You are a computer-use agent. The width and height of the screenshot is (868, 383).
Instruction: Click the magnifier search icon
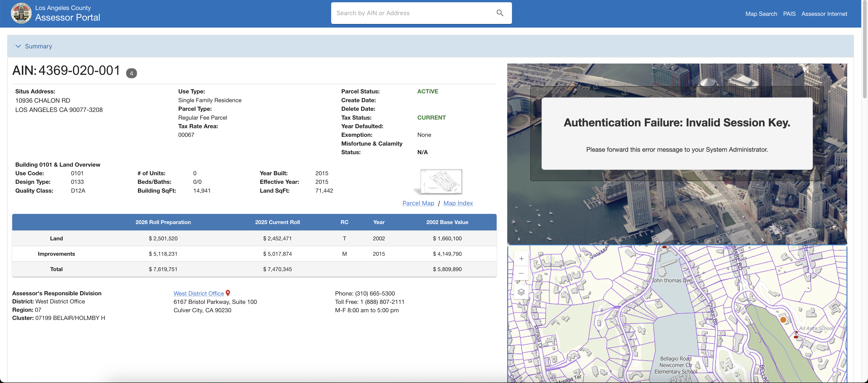tap(500, 13)
